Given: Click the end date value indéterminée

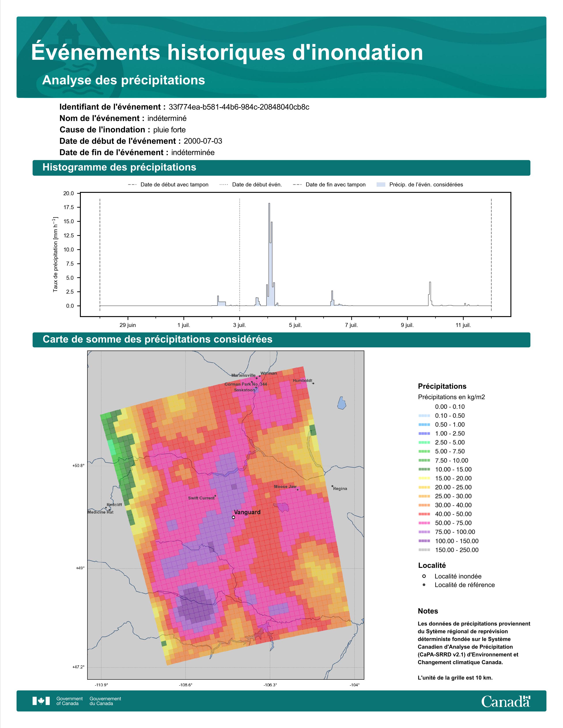Looking at the screenshot, I should point(193,152).
